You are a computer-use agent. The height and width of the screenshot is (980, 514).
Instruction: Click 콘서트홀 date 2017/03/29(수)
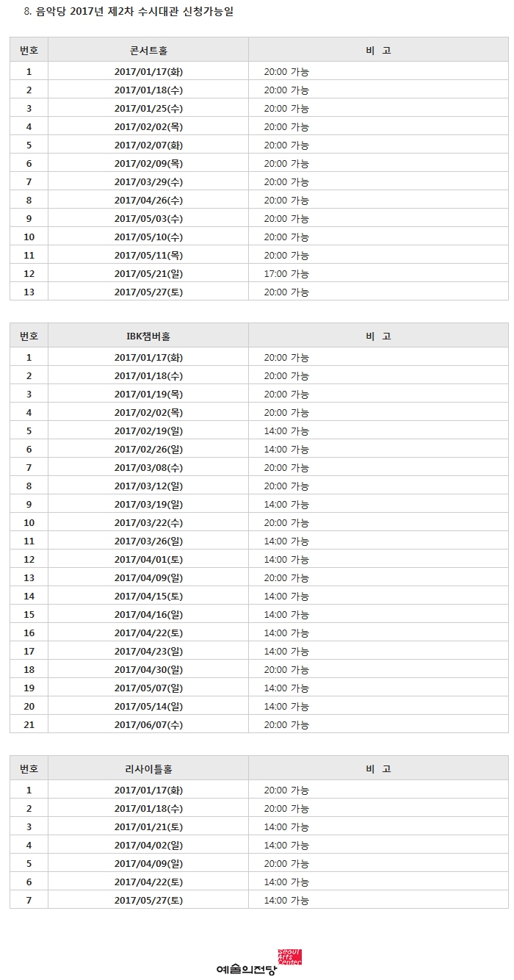click(148, 182)
